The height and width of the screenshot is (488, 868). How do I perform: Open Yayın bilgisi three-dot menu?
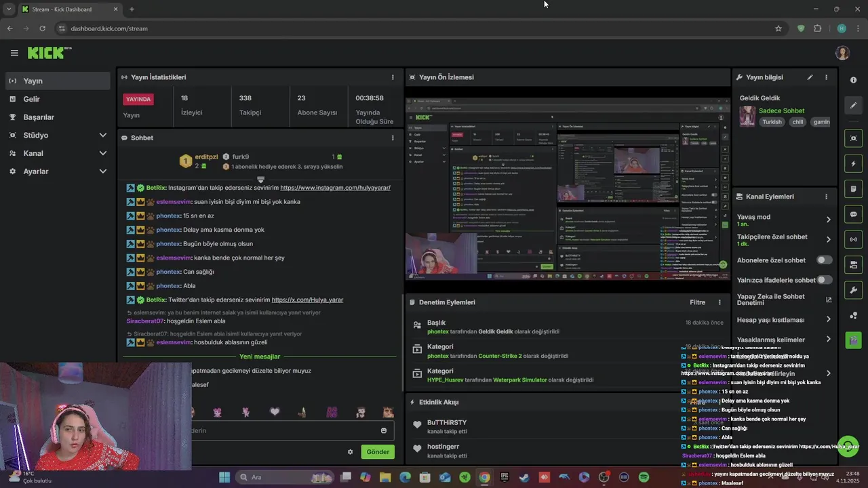(x=826, y=77)
